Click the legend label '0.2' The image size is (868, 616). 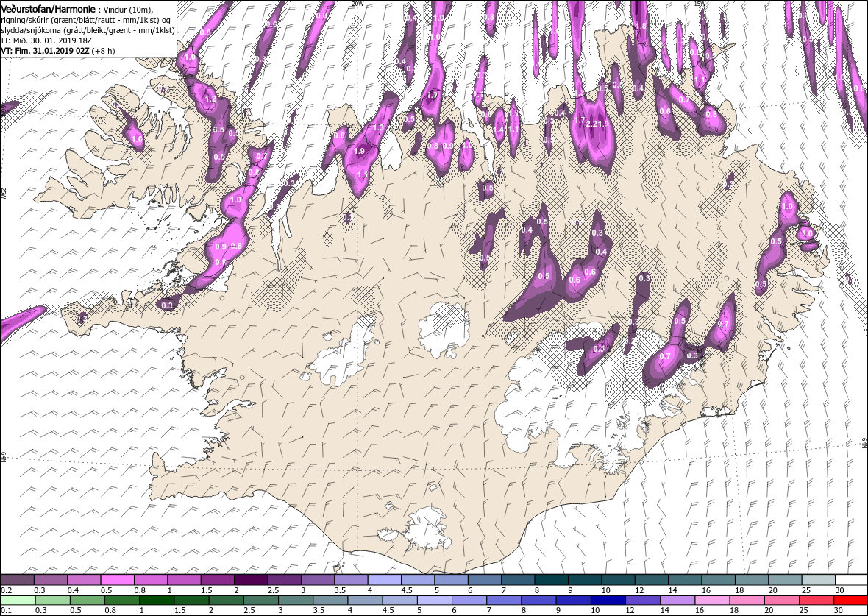click(7, 590)
